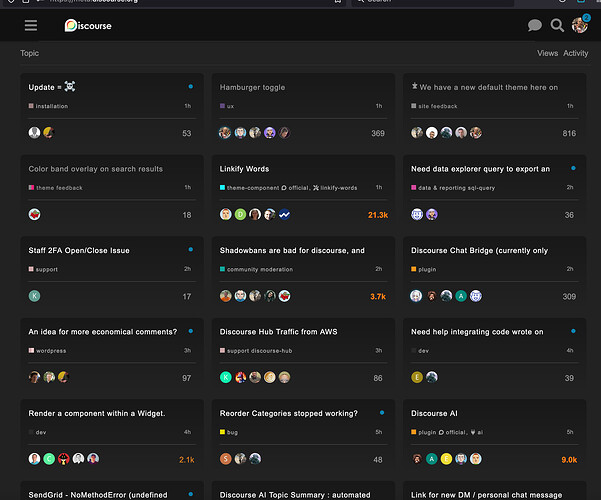601x500 pixels.
Task: Click the 369 views count
Action: coord(378,133)
